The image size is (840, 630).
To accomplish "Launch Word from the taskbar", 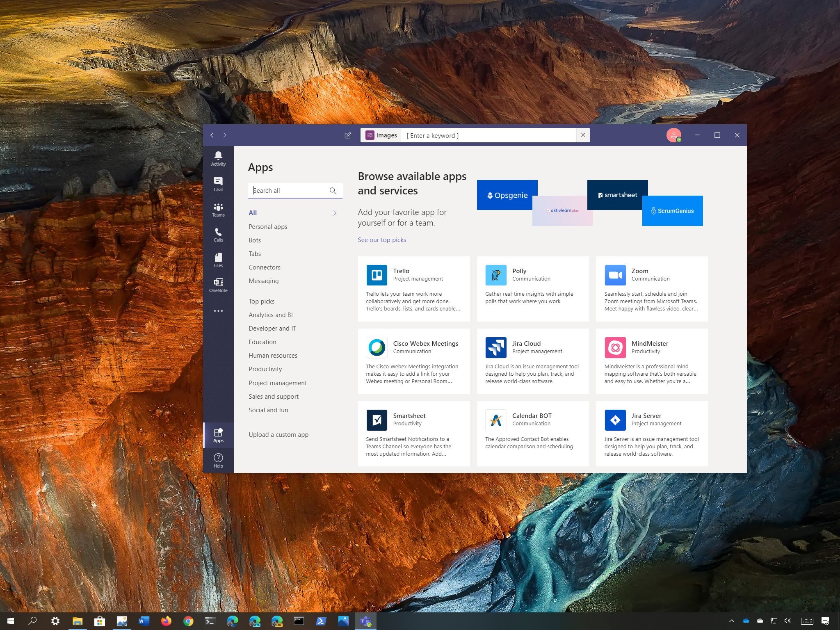I will (144, 621).
